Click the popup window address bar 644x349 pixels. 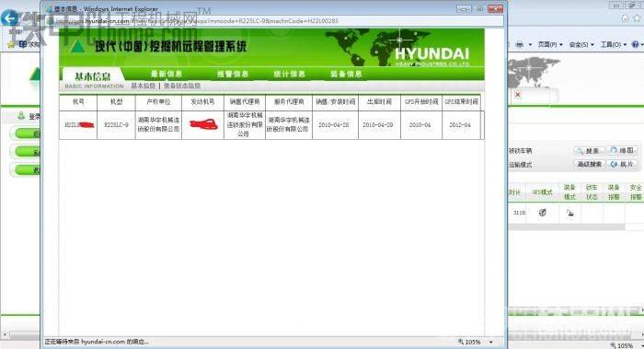(275, 20)
